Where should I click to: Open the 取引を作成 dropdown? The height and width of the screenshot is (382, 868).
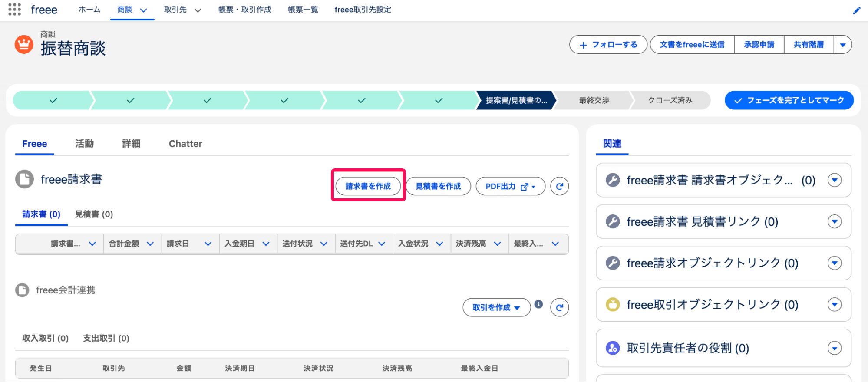pos(496,307)
